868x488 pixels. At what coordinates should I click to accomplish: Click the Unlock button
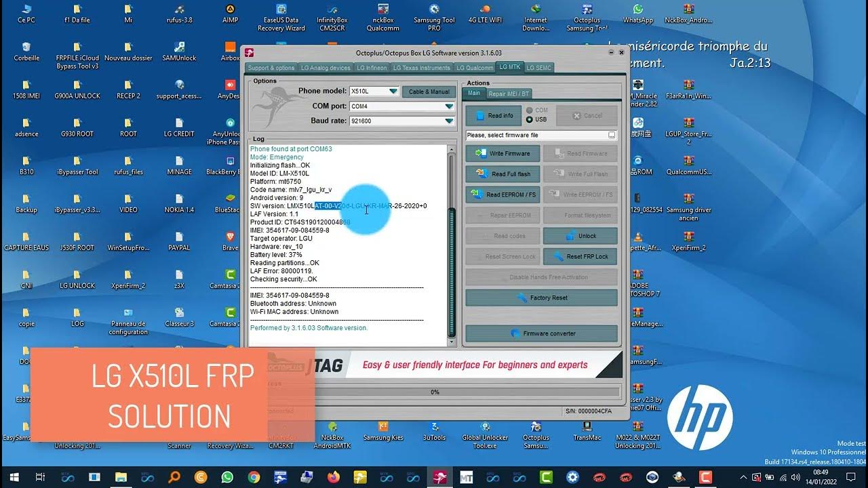click(580, 236)
